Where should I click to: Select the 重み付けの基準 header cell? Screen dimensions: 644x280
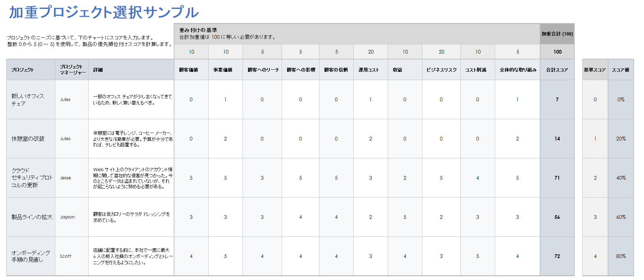357,34
